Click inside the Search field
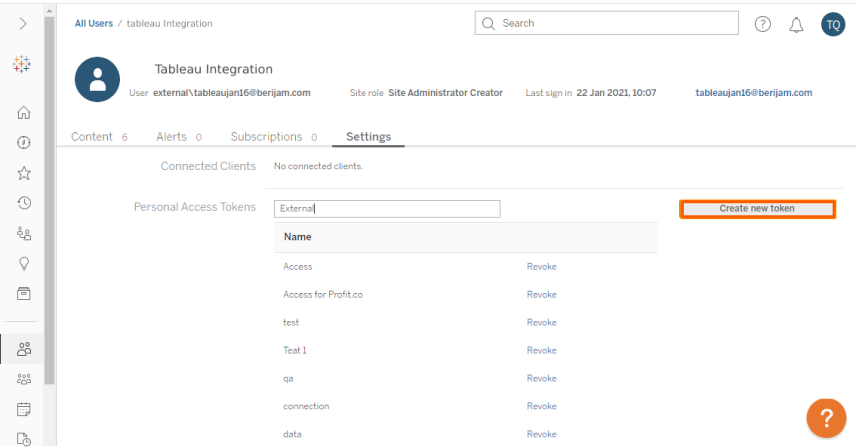The width and height of the screenshot is (856, 447). click(x=607, y=23)
